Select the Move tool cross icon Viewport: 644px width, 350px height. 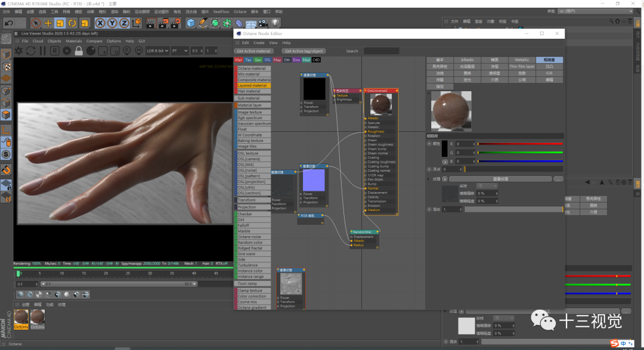pos(48,23)
